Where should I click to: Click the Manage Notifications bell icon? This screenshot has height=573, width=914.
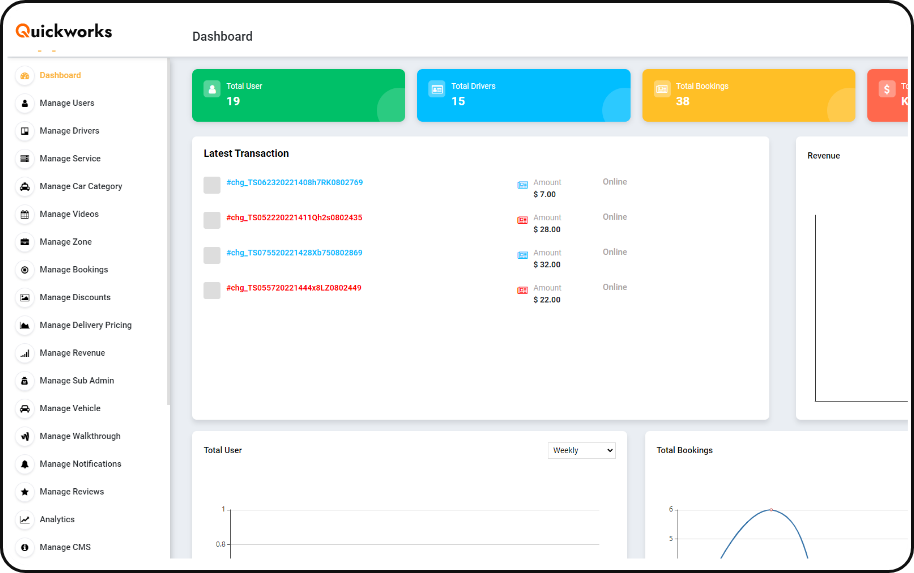tap(24, 464)
